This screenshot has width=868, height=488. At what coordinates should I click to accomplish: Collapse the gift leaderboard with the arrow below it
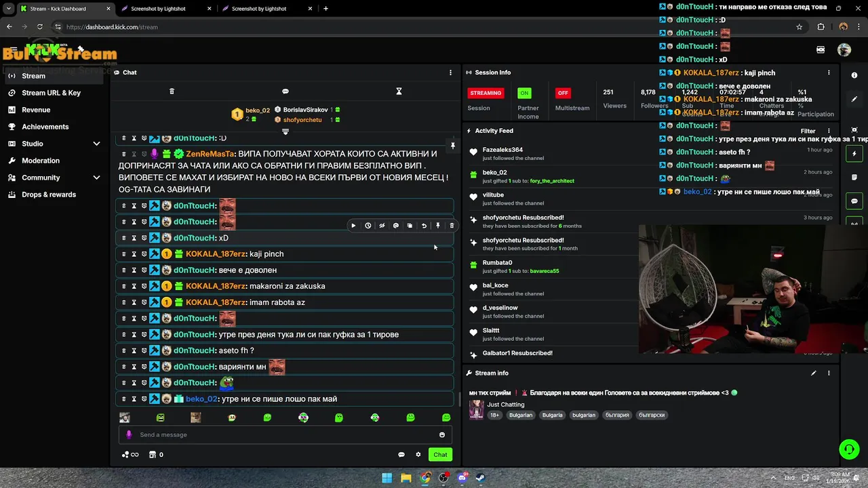[285, 131]
